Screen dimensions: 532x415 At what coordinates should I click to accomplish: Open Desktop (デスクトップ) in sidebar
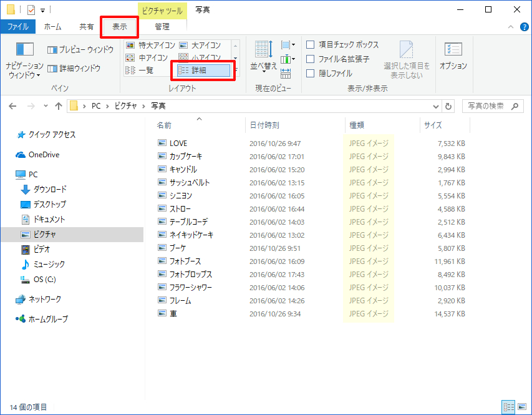point(43,205)
